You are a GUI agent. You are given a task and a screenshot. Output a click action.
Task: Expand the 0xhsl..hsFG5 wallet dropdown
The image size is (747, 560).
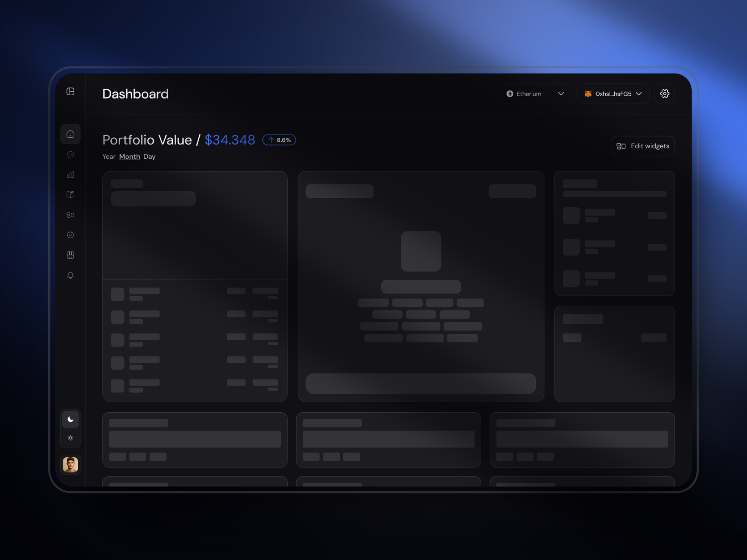pyautogui.click(x=613, y=94)
